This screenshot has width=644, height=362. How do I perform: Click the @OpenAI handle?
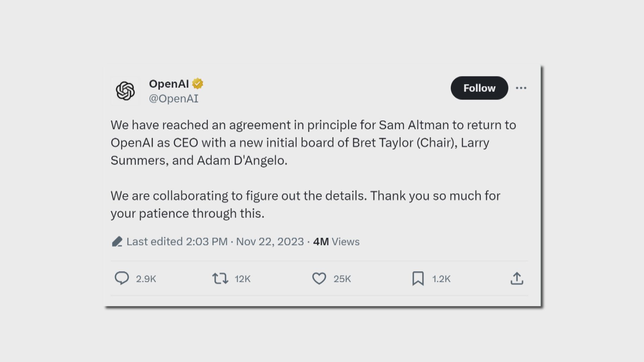click(174, 99)
